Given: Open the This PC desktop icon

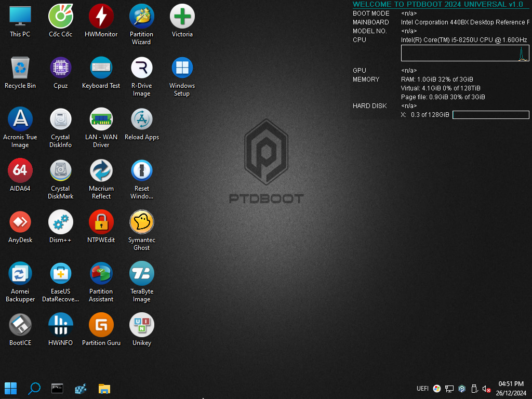Looking at the screenshot, I should coord(20,21).
